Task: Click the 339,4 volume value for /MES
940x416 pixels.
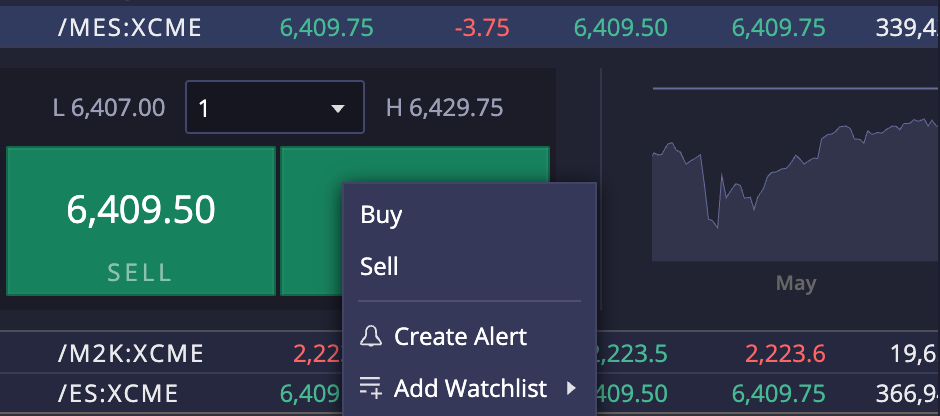Action: [907, 28]
